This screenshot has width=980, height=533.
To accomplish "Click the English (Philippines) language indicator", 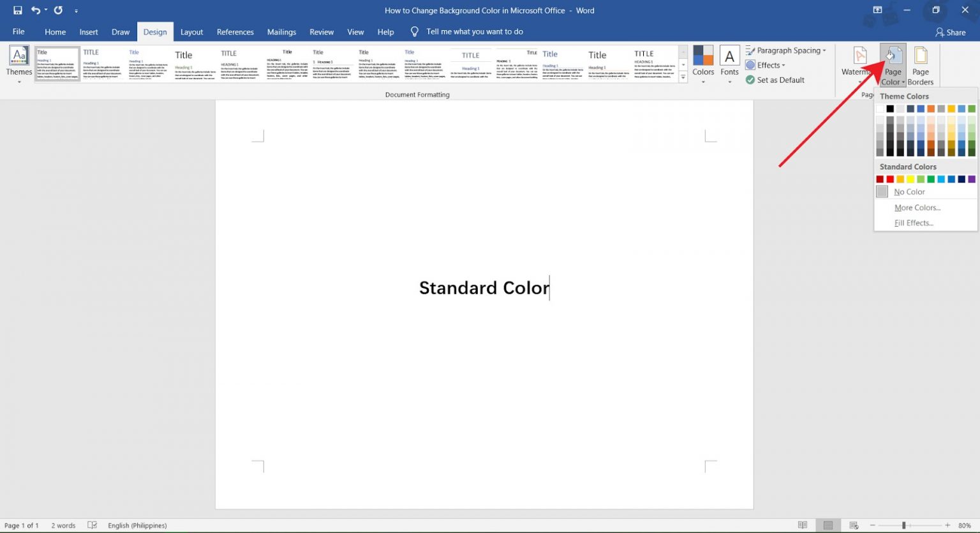I will pos(137,525).
